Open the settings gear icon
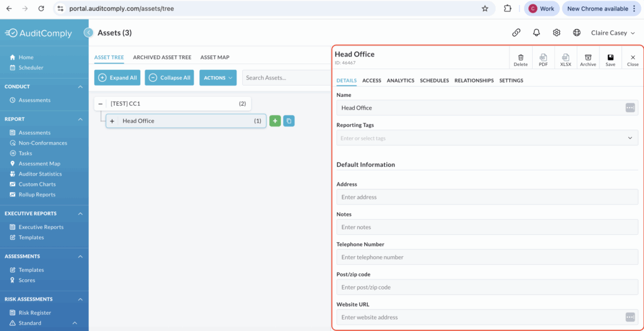 coord(557,33)
